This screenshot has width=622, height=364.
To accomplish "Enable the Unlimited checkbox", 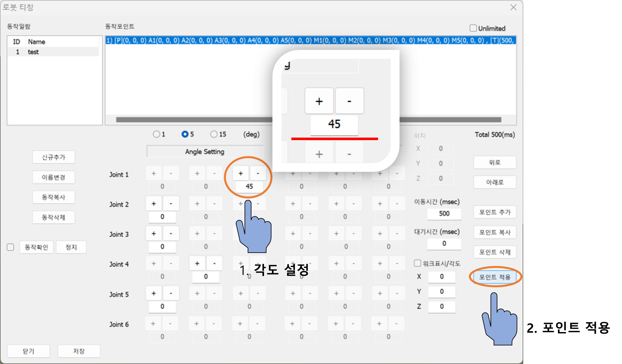I will point(473,28).
